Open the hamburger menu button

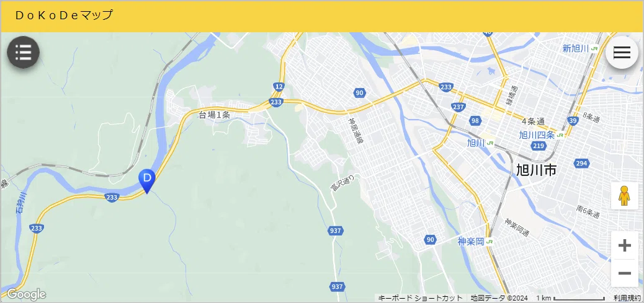[622, 53]
